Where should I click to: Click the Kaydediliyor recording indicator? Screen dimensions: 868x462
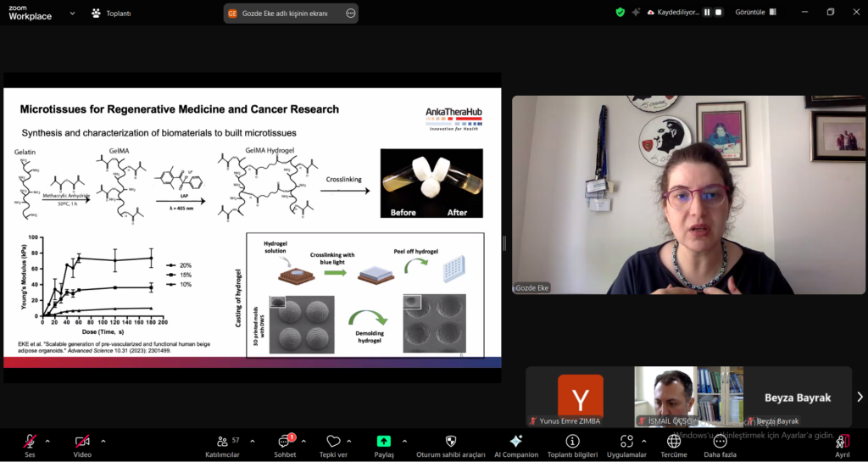(x=673, y=12)
